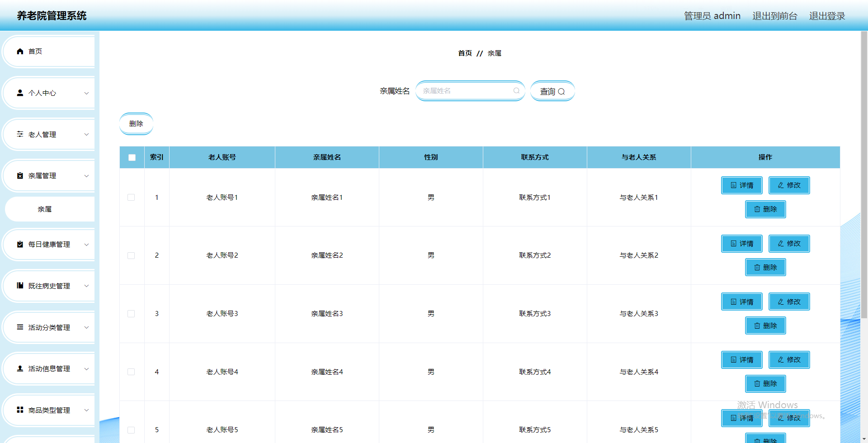This screenshot has width=868, height=443.
Task: Open 退出到前台 in the top bar
Action: pyautogui.click(x=774, y=15)
